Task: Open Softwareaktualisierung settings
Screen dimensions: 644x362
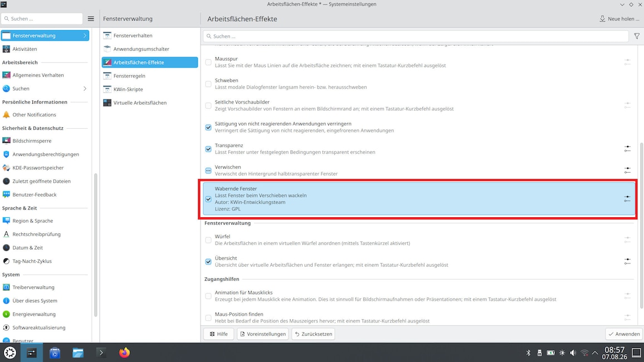Action: pyautogui.click(x=45, y=328)
